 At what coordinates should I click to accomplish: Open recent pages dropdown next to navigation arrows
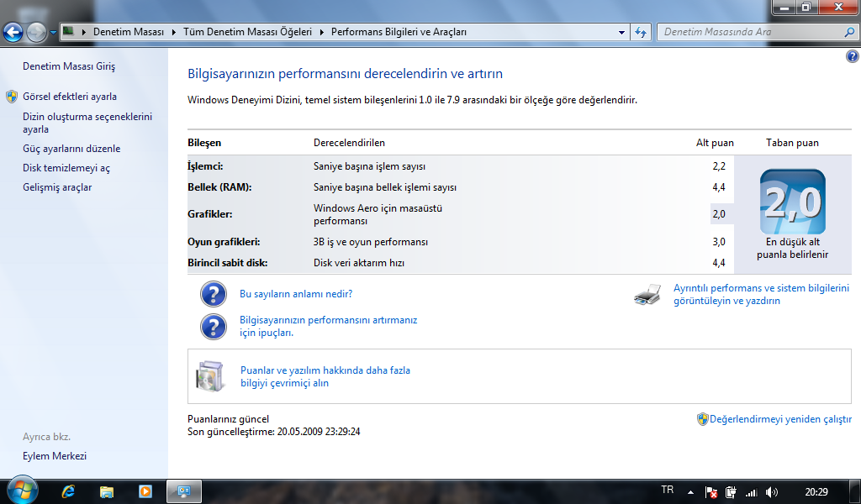tap(53, 33)
